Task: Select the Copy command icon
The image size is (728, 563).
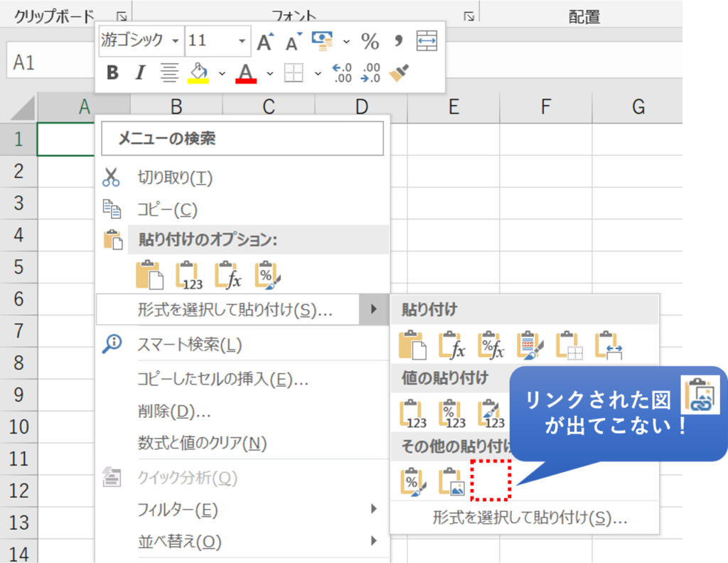Action: pyautogui.click(x=112, y=209)
